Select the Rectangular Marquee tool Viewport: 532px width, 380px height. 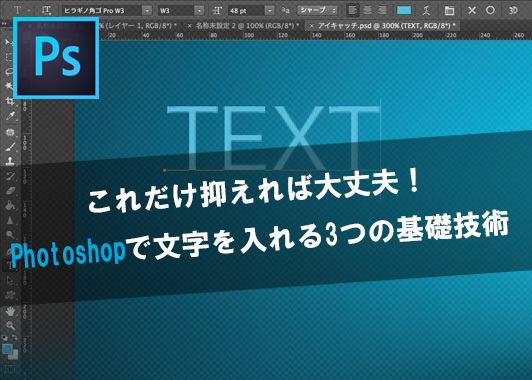click(x=9, y=57)
